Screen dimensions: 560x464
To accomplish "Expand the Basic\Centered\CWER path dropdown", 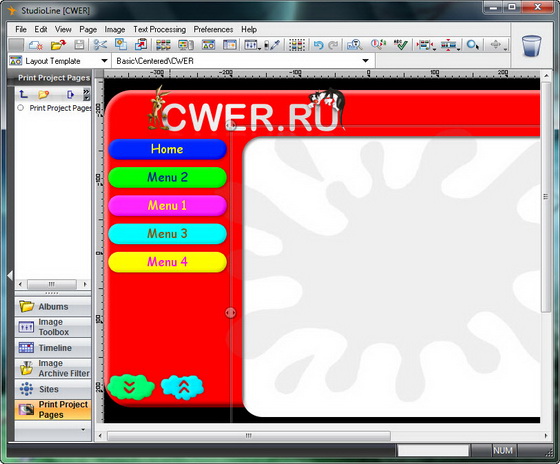I will [x=365, y=61].
